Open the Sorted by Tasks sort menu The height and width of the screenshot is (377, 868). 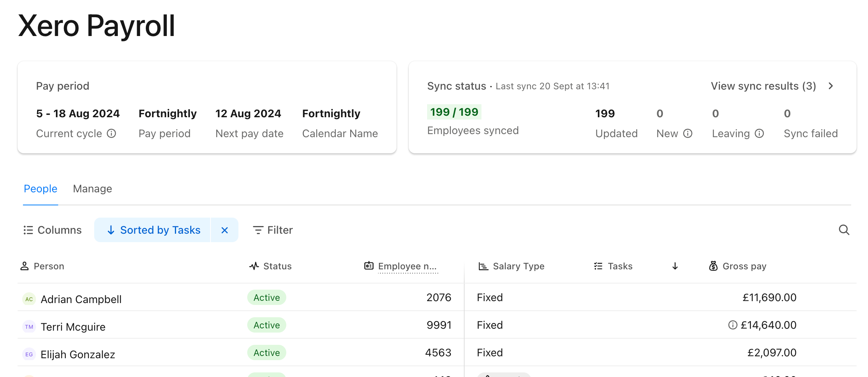(152, 230)
